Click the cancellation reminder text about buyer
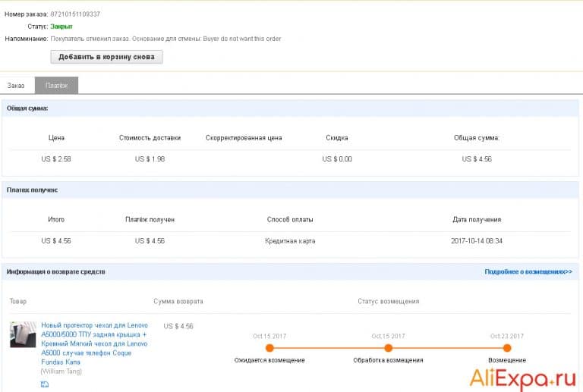 (x=165, y=39)
